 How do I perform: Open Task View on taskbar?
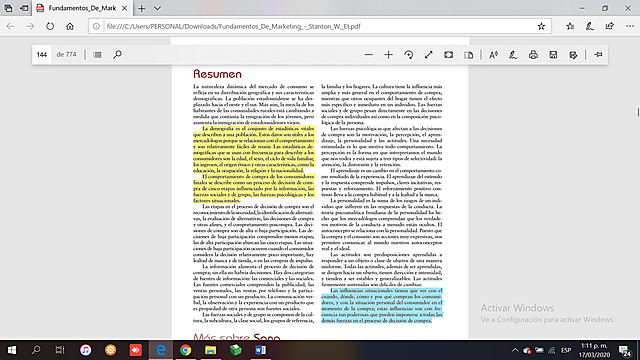[x=60, y=350]
